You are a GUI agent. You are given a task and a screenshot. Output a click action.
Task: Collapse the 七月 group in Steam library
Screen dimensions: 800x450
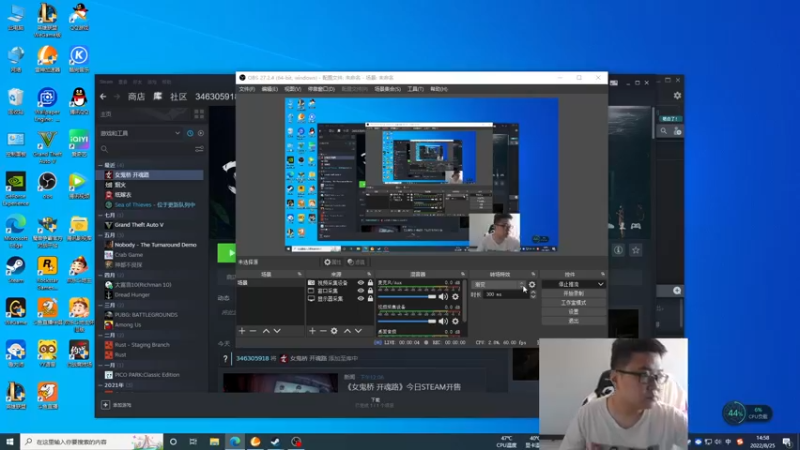coord(101,215)
